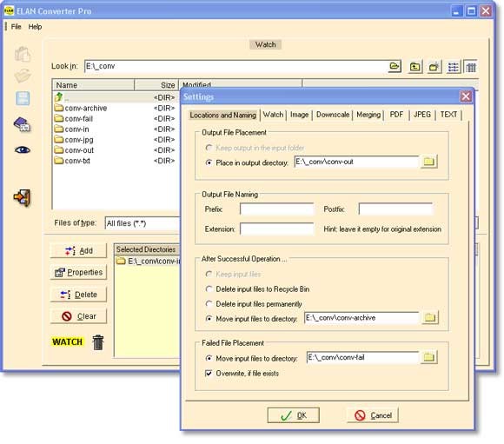Switch to the PDF tab
This screenshot has width=504, height=444.
click(396, 115)
